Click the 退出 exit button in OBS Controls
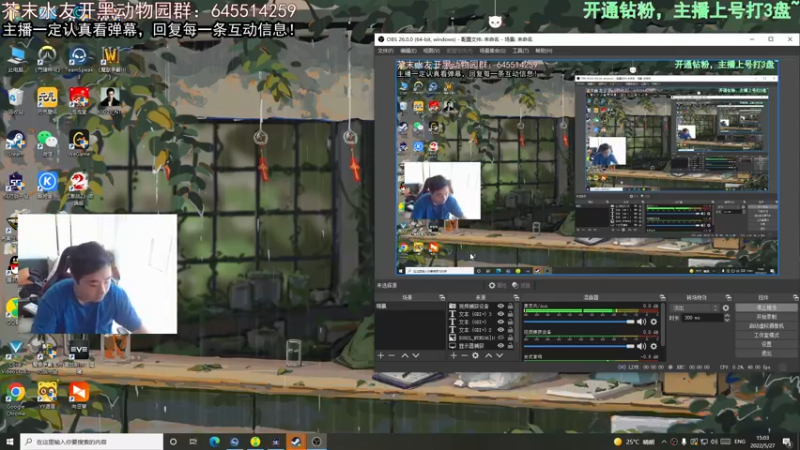The height and width of the screenshot is (450, 800). pyautogui.click(x=766, y=353)
